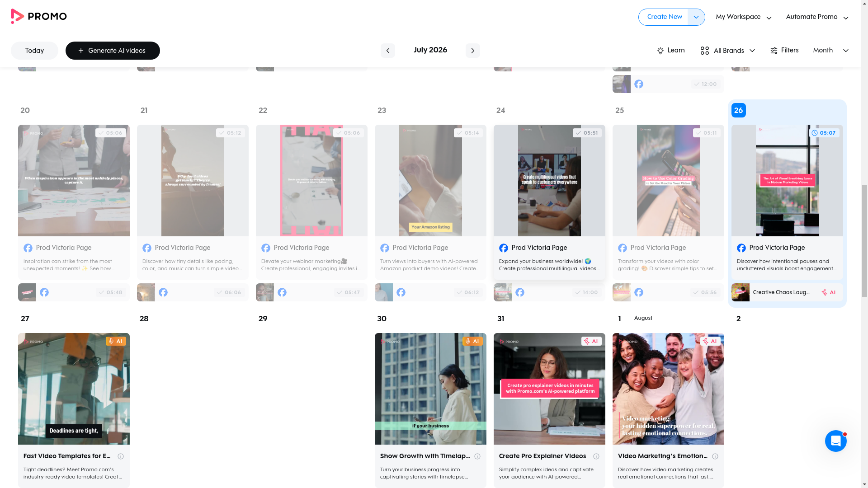868x488 pixels.
Task: Click the 14:00 published checkmark badge
Action: 587,292
